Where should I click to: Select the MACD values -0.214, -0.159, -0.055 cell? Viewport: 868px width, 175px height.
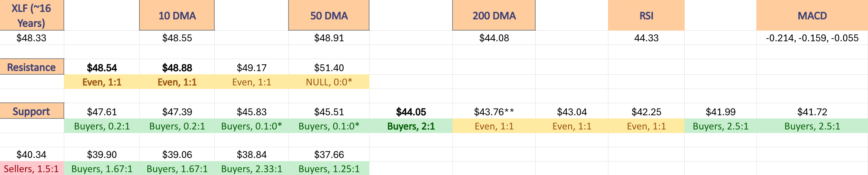(812, 38)
